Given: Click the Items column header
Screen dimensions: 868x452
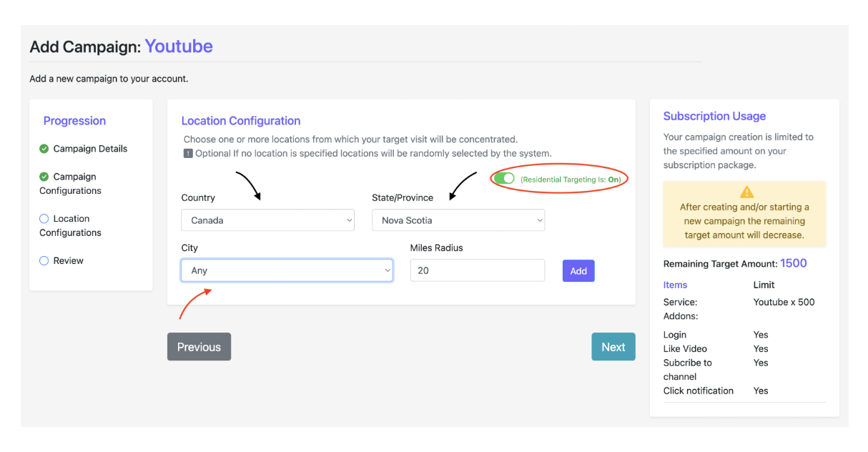Looking at the screenshot, I should tap(675, 285).
